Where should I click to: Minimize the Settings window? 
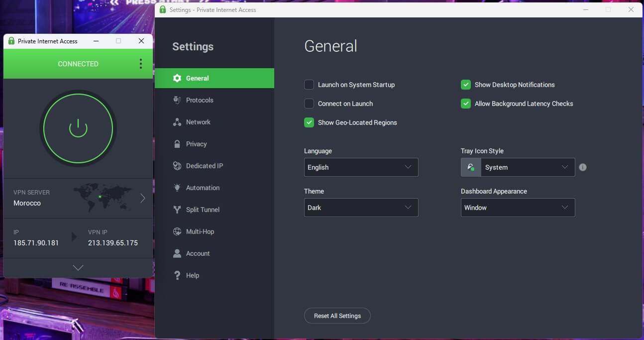585,9
